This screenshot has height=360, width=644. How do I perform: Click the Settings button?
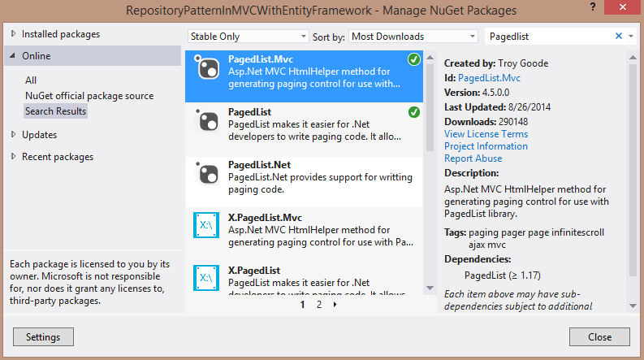[x=44, y=336]
